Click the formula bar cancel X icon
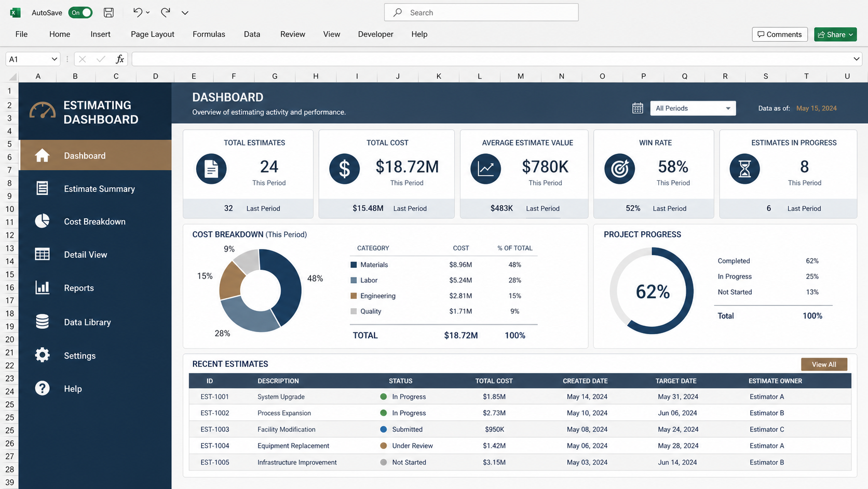Viewport: 868px width, 489px height. [x=82, y=59]
